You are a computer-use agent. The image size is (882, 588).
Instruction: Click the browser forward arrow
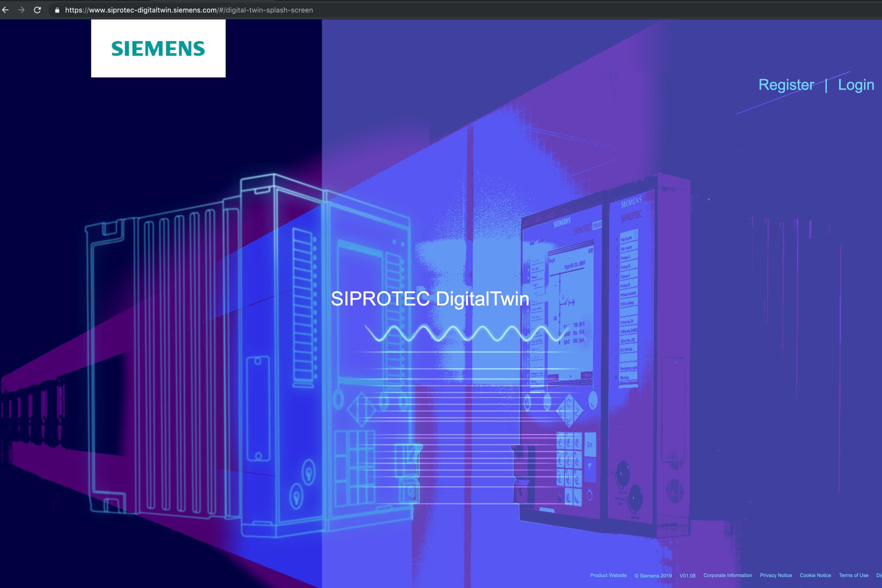[x=21, y=10]
